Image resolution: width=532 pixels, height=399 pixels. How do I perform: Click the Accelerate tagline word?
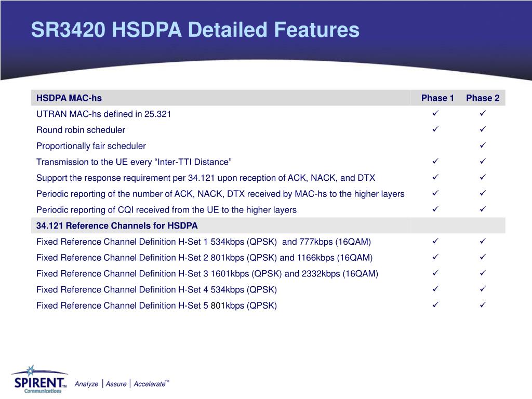click(x=150, y=384)
